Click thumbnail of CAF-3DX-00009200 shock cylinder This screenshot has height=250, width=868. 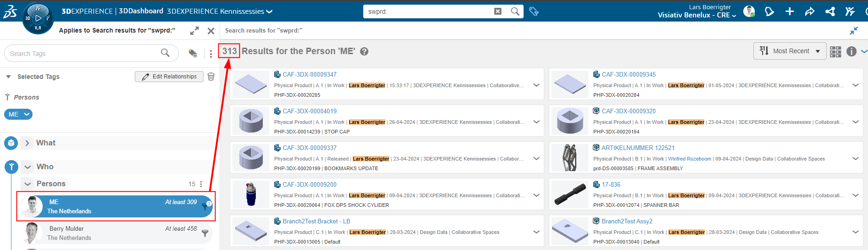coord(251,194)
